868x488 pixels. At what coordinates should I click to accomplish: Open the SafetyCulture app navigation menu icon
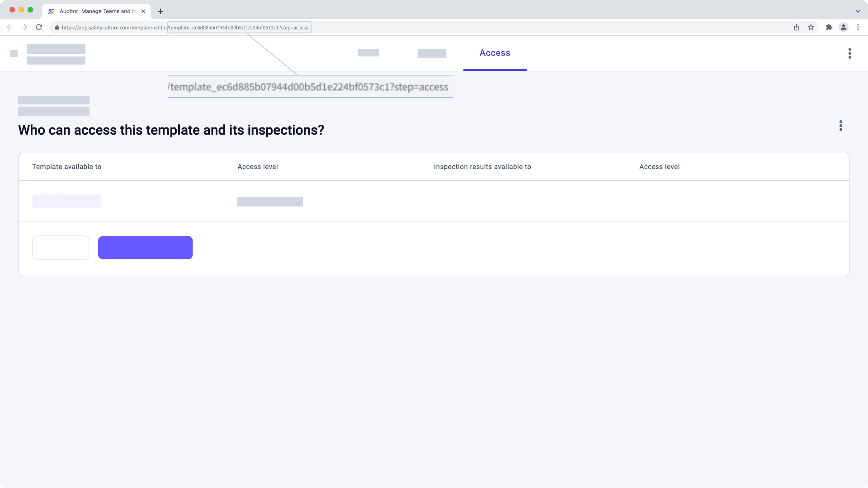14,53
